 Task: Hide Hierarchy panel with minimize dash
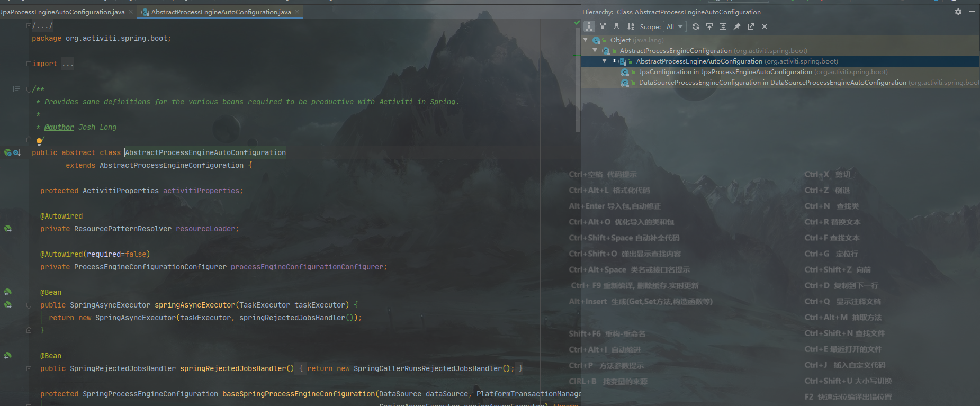click(x=972, y=12)
